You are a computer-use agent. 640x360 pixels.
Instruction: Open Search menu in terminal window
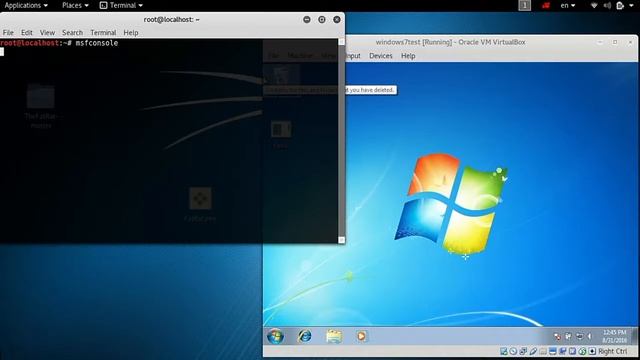tap(72, 33)
